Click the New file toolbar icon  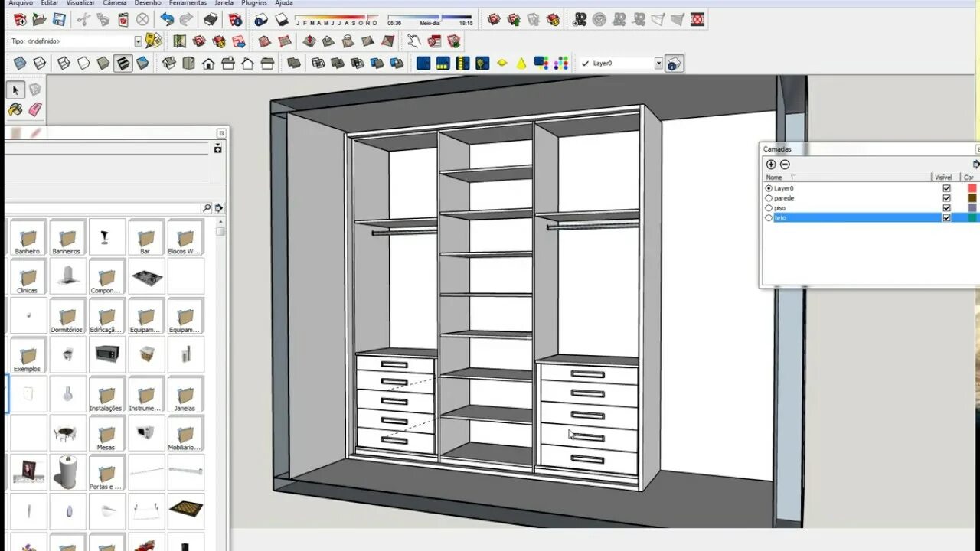tap(20, 20)
